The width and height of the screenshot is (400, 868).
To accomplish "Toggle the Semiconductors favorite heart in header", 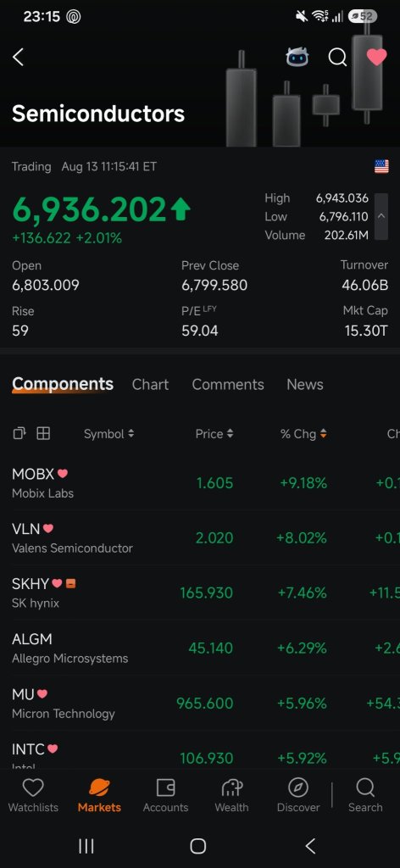I will [377, 57].
